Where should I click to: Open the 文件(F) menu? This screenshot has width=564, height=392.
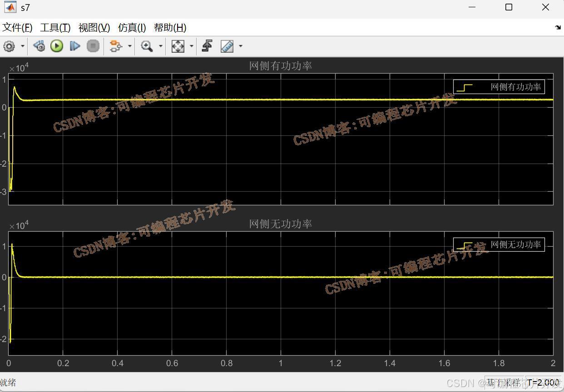[18, 28]
